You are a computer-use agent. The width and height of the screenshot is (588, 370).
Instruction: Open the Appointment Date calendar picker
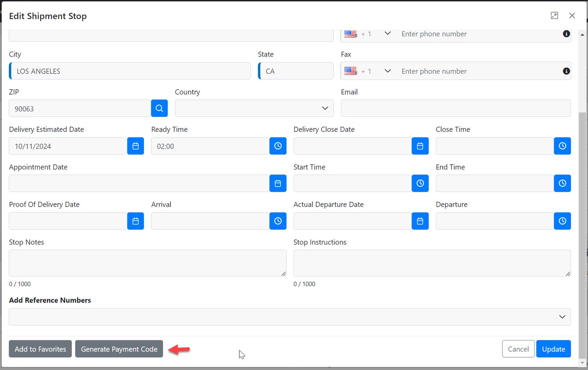pos(278,184)
